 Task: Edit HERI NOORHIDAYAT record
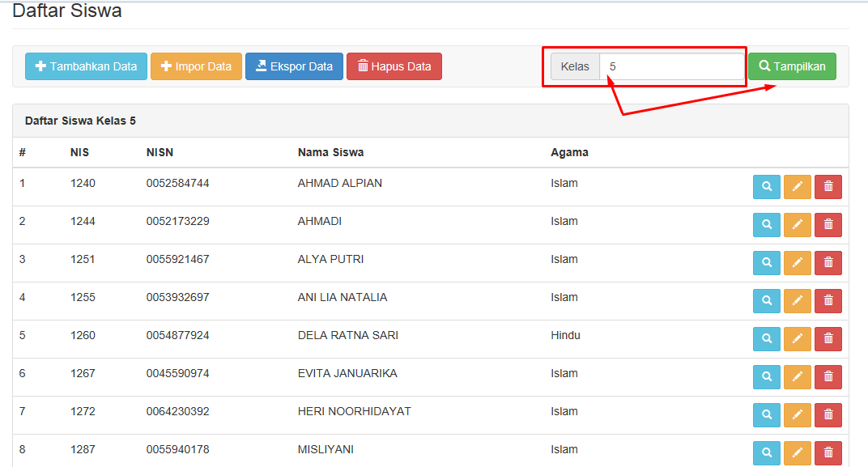click(x=797, y=415)
